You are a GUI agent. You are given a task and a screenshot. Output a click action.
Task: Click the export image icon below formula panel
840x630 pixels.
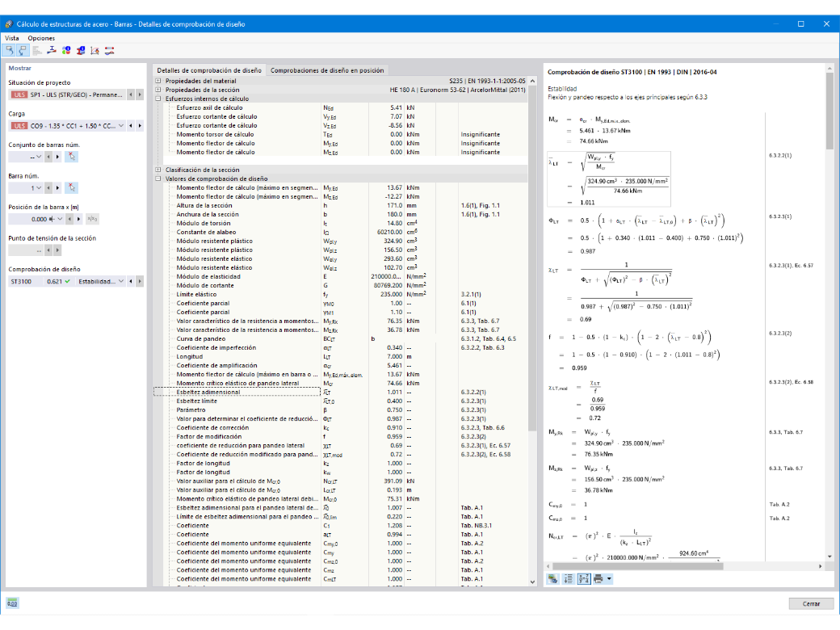pos(552,578)
